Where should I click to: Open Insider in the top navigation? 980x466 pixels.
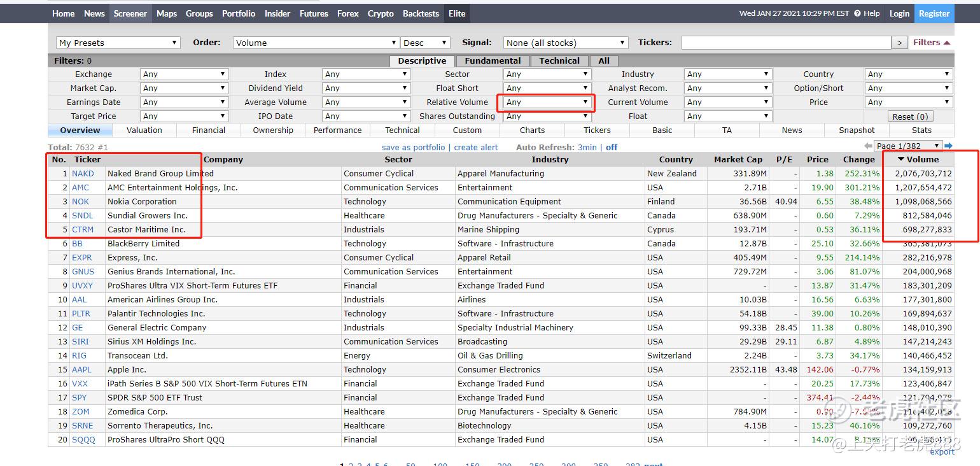click(x=277, y=13)
